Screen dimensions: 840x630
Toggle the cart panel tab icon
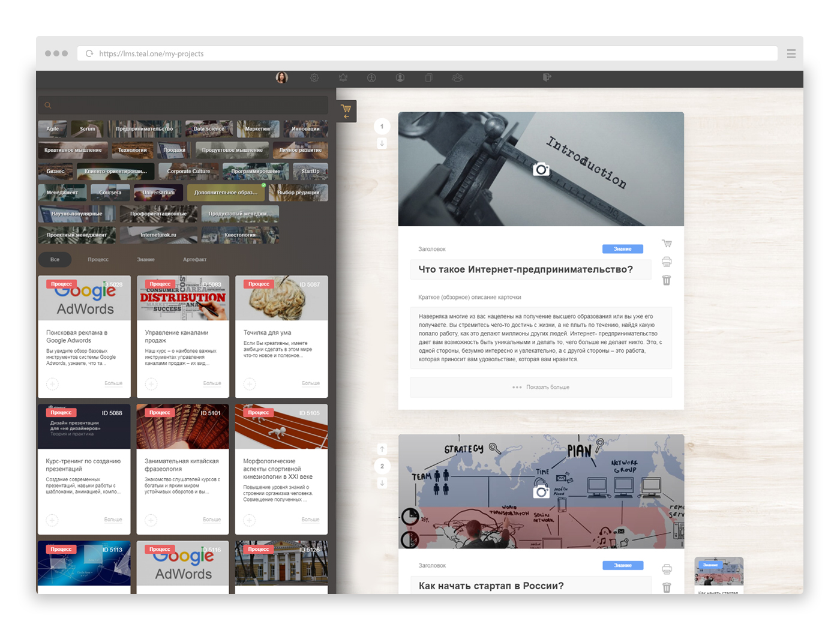point(346,111)
